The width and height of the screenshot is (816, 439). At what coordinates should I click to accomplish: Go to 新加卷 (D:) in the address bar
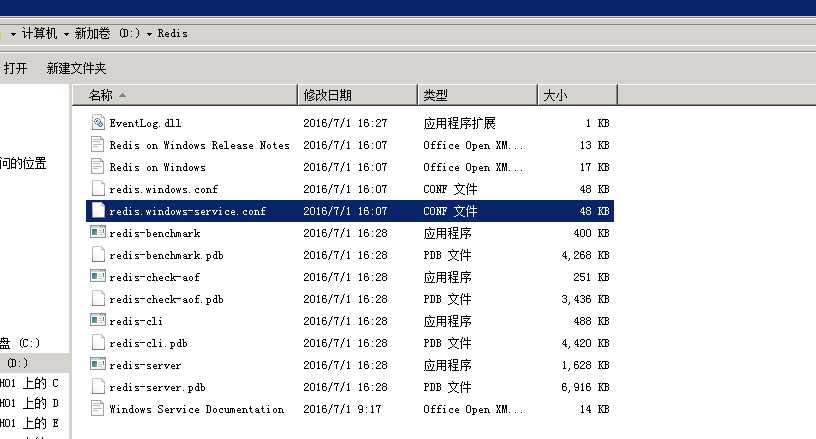click(x=107, y=33)
